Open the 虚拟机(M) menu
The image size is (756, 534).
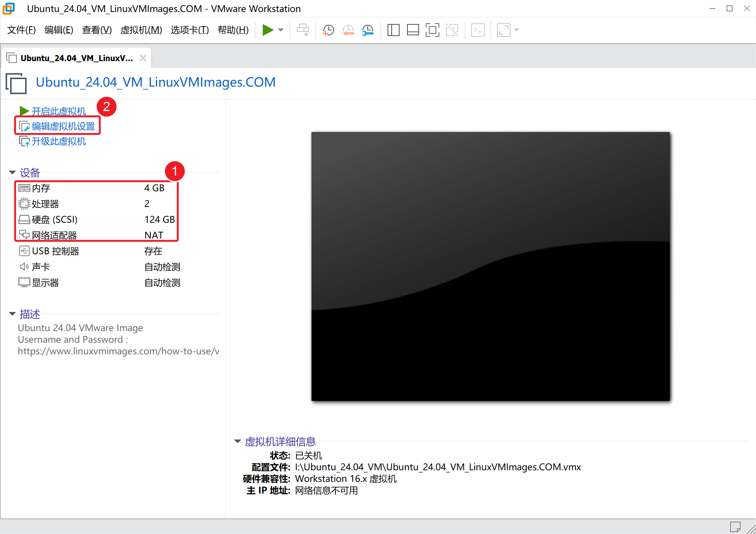(x=141, y=30)
